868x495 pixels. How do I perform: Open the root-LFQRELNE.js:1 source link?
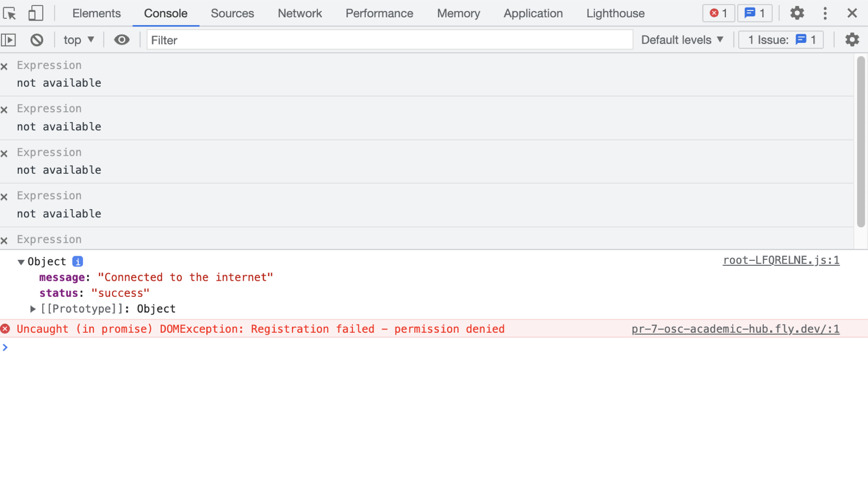781,260
